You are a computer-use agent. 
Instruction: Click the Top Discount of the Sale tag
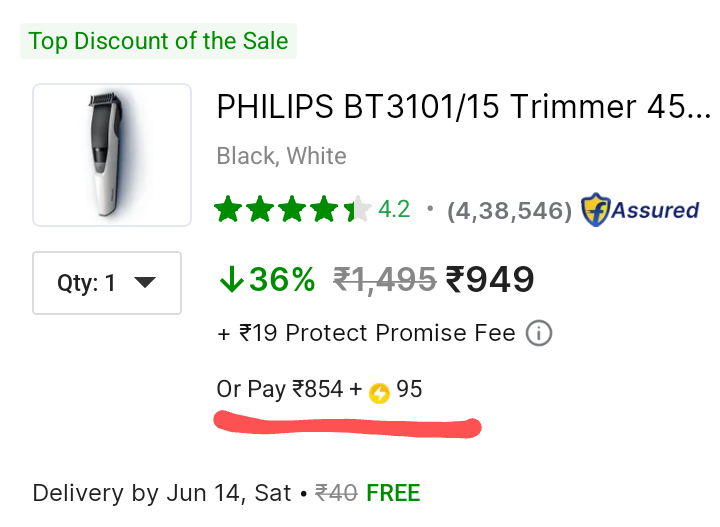[x=158, y=41]
